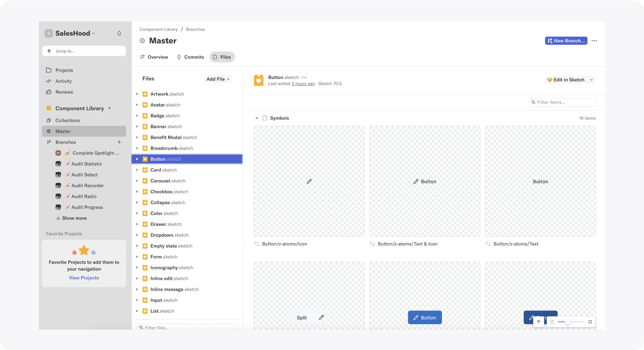Adjust the thumbnail size slider
Image resolution: width=644 pixels, height=350 pixels.
tap(568, 322)
